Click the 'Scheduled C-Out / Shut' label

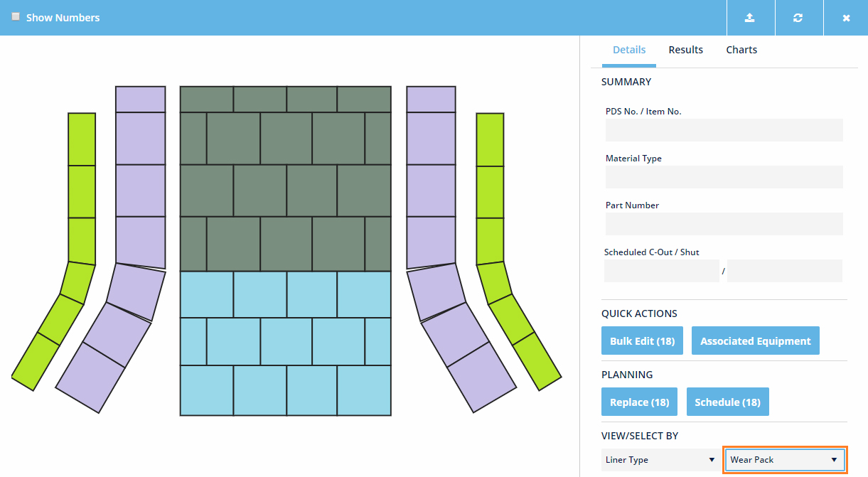pyautogui.click(x=652, y=252)
